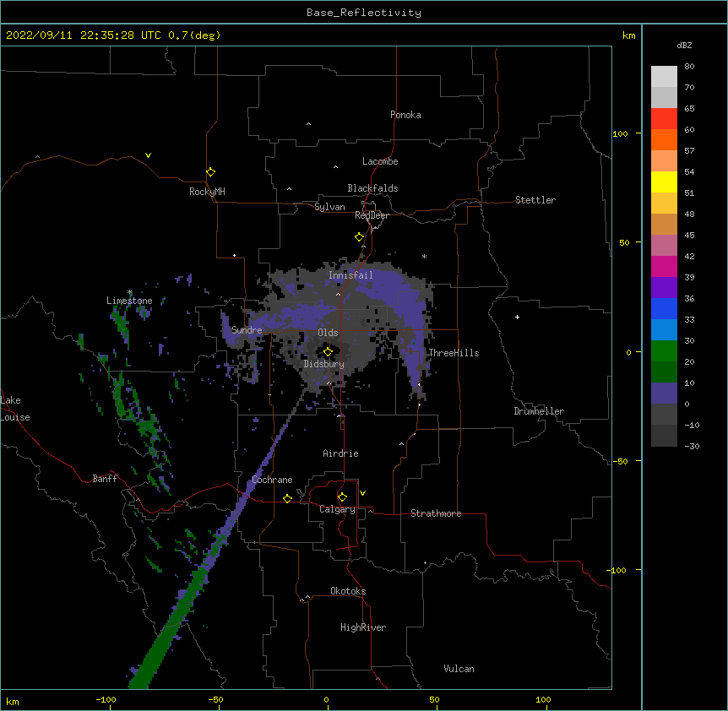
Task: Select the lightest gray top swatch in legend
Action: (664, 77)
